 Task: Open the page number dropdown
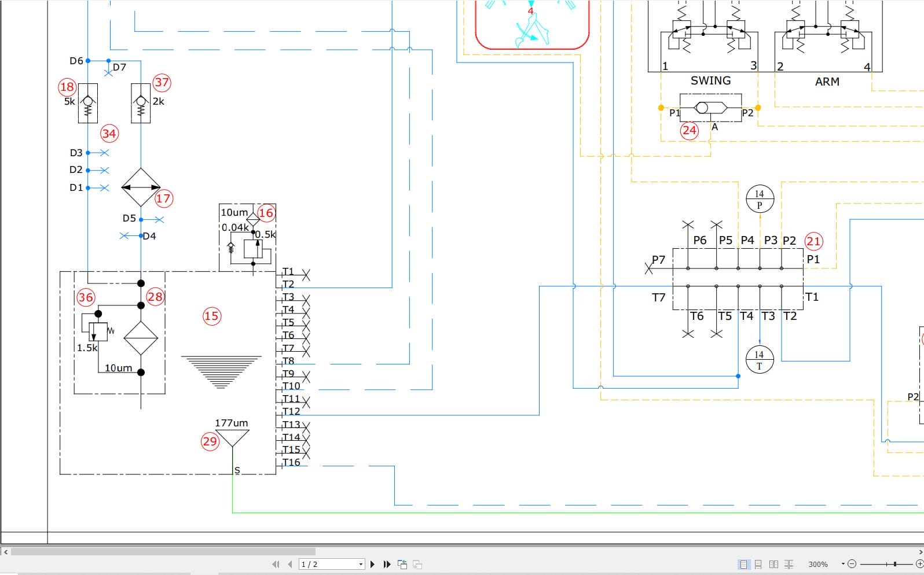coord(361,564)
